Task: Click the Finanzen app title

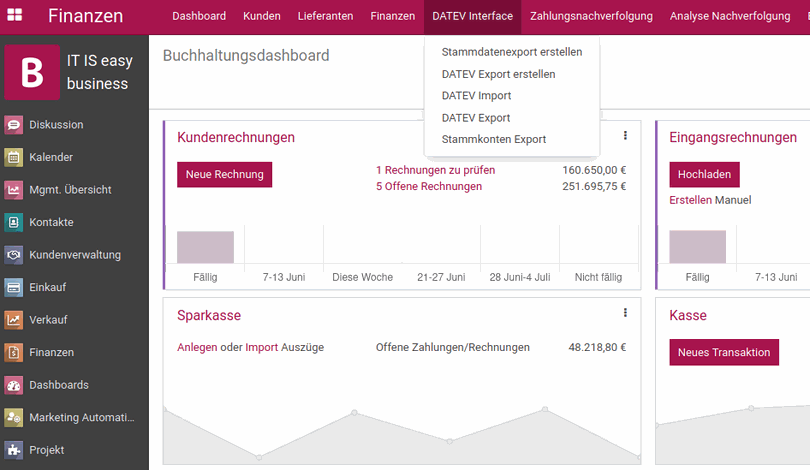Action: (85, 16)
